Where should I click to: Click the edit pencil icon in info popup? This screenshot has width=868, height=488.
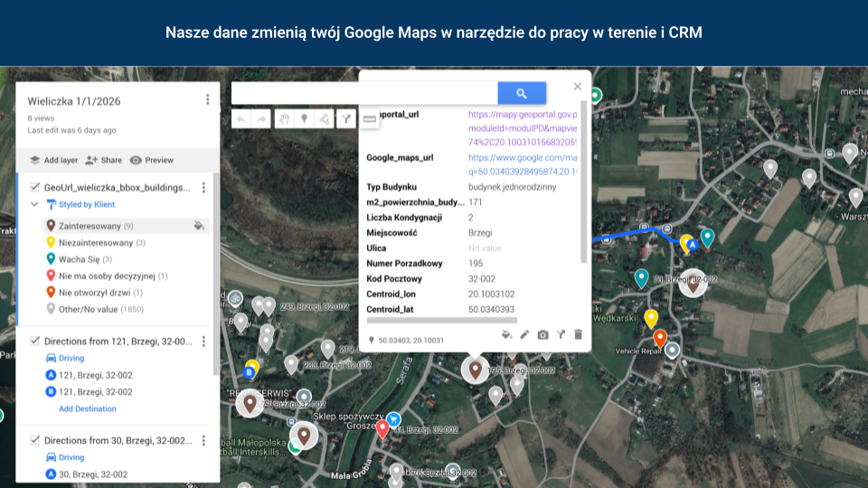point(524,334)
